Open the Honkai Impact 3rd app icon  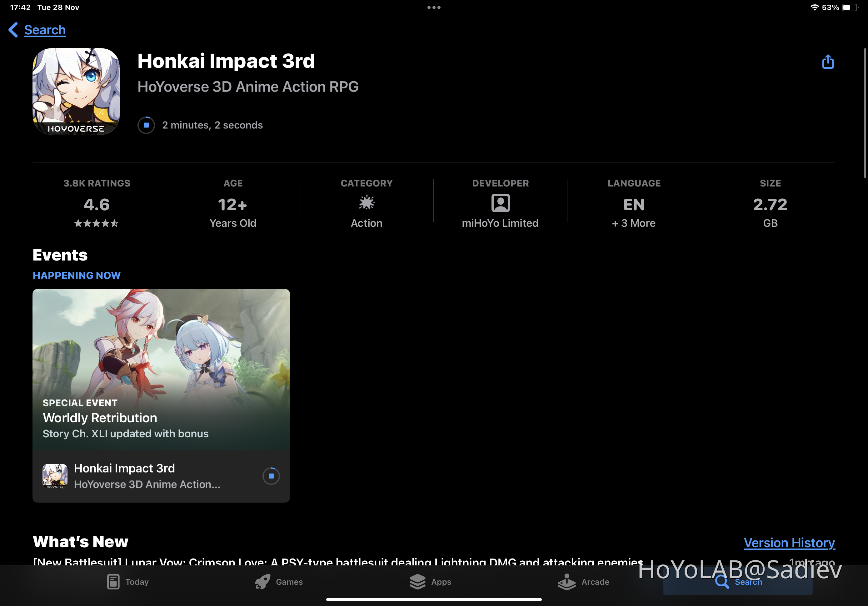tap(76, 92)
